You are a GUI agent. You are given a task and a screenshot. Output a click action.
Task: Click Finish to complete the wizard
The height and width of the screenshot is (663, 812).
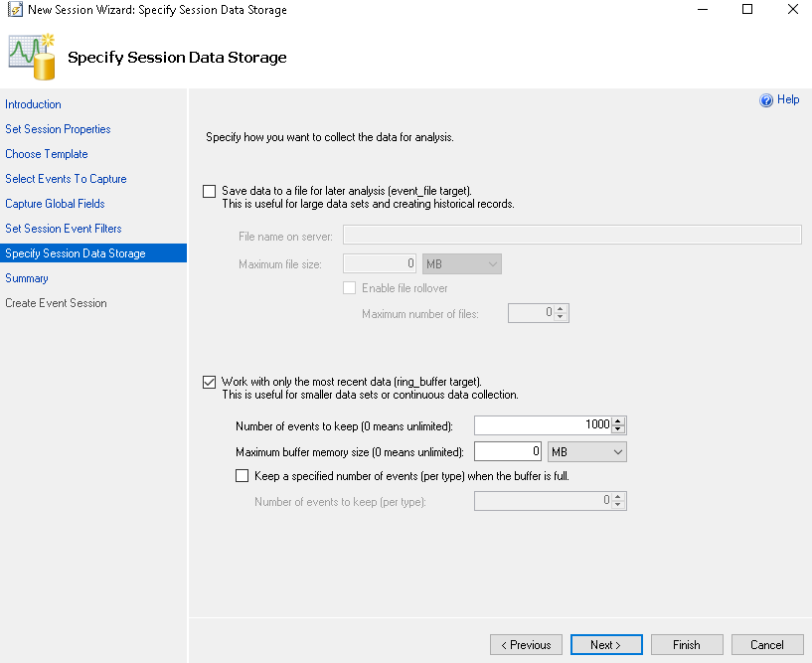point(687,645)
